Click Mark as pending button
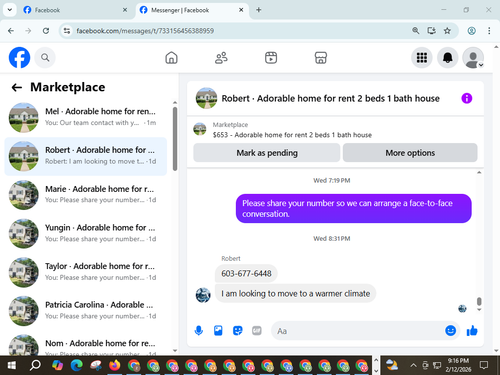 (x=267, y=153)
